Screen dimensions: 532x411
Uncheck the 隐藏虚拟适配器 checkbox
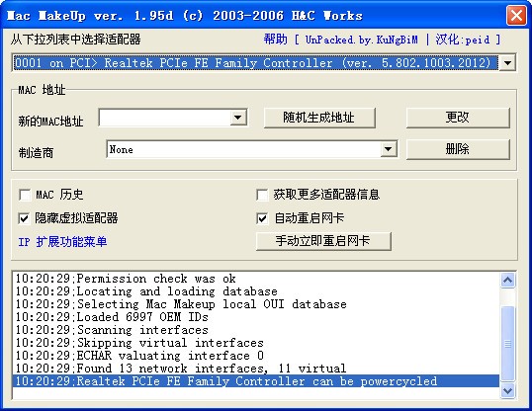tap(24, 218)
